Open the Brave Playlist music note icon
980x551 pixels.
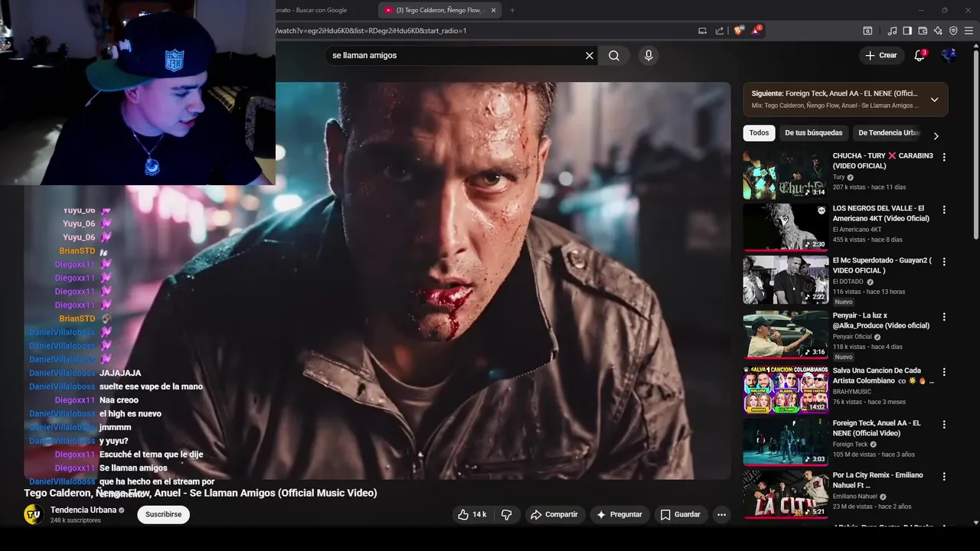click(x=892, y=31)
